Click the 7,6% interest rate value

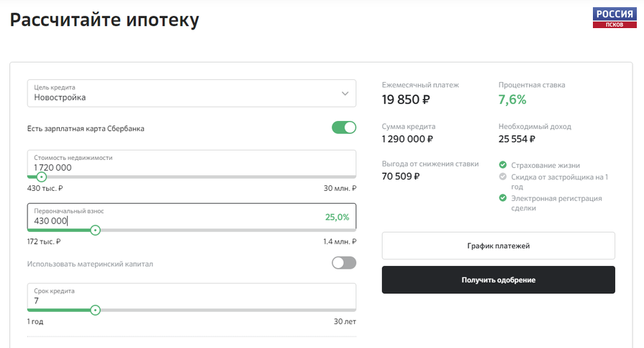click(x=512, y=99)
